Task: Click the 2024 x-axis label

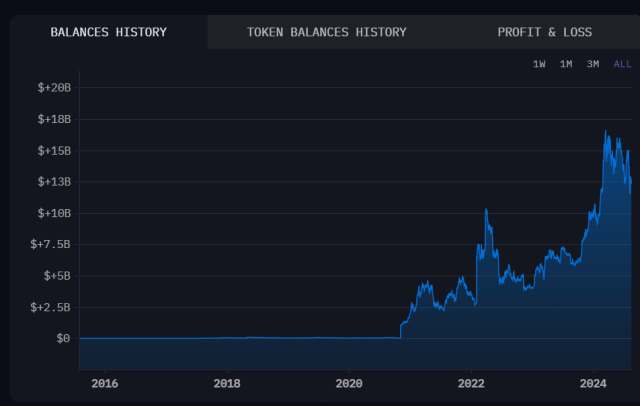Action: 593,383
